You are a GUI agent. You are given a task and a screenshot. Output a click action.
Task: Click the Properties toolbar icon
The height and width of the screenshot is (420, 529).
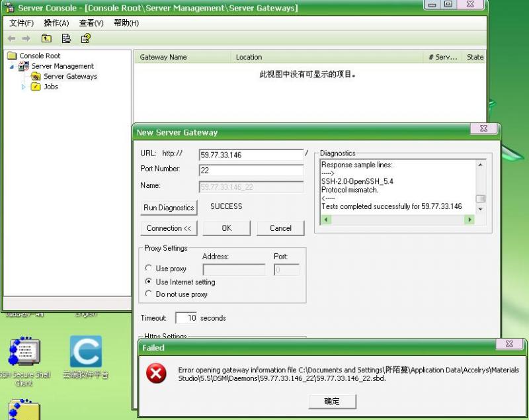point(66,38)
